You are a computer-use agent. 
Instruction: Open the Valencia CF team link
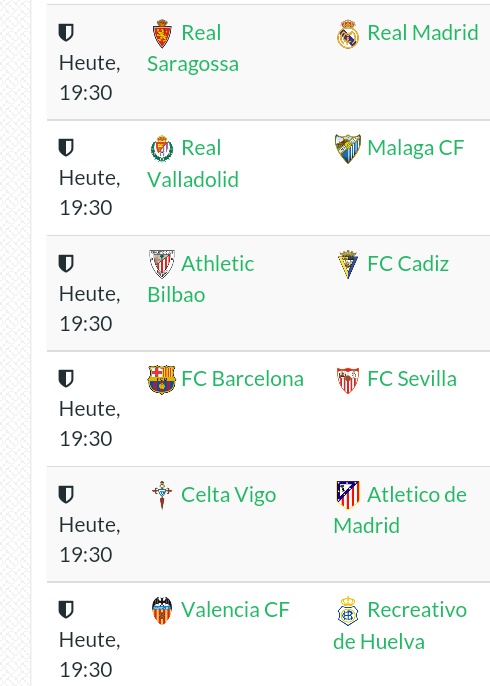pos(235,610)
